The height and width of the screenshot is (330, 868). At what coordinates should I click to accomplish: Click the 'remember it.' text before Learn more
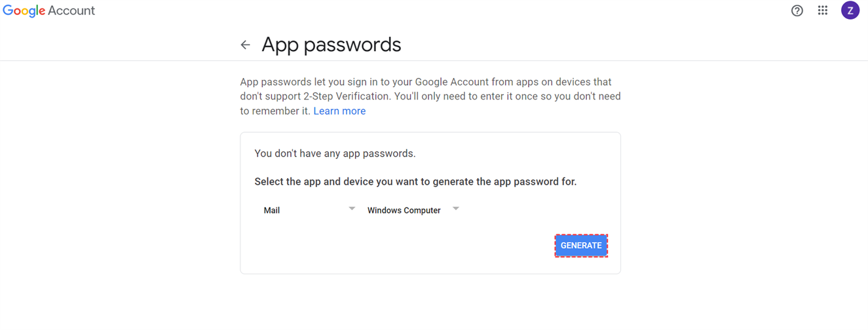(x=284, y=111)
